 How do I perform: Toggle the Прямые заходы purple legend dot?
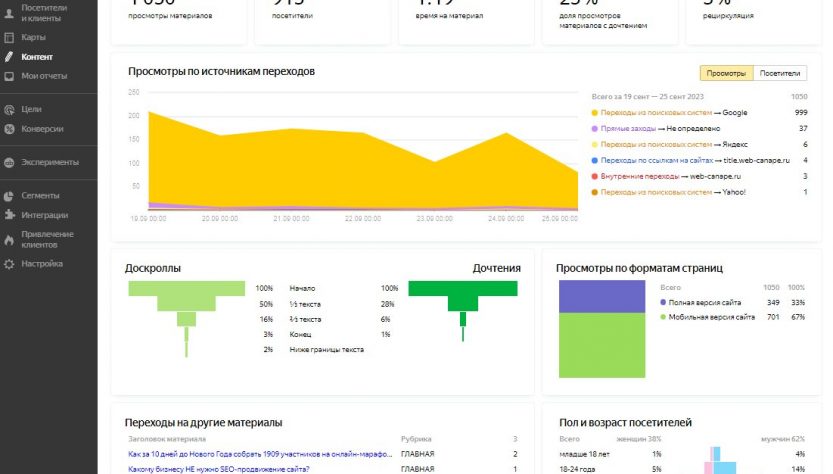point(595,129)
